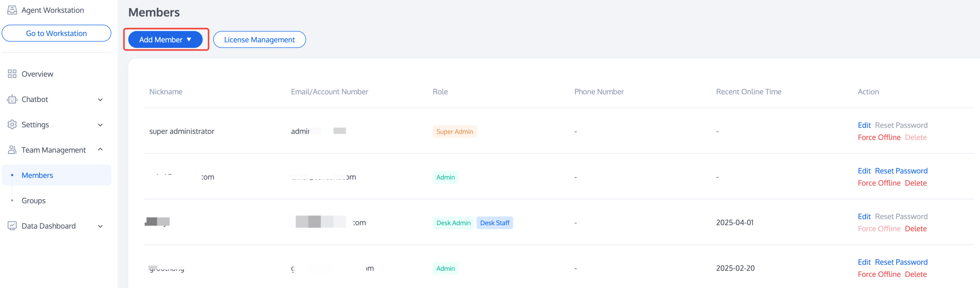Click the Go to Workstation button
Screen dimensions: 980x288
pyautogui.click(x=56, y=33)
